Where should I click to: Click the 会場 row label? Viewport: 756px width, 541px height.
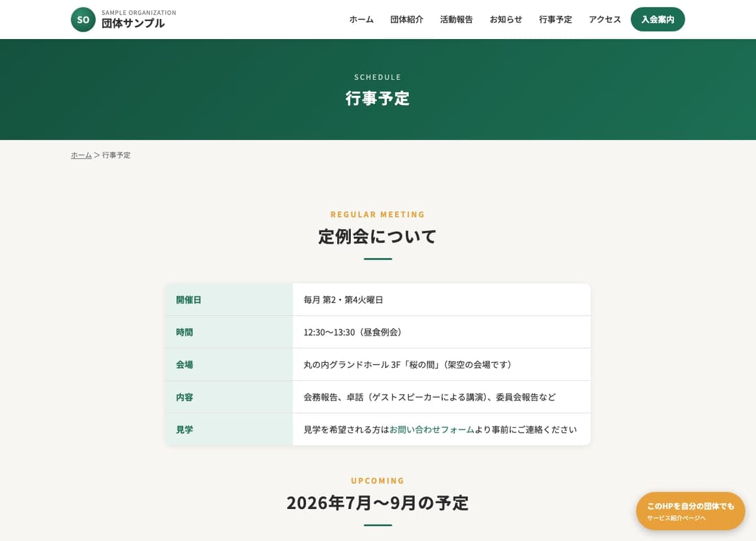coord(229,365)
